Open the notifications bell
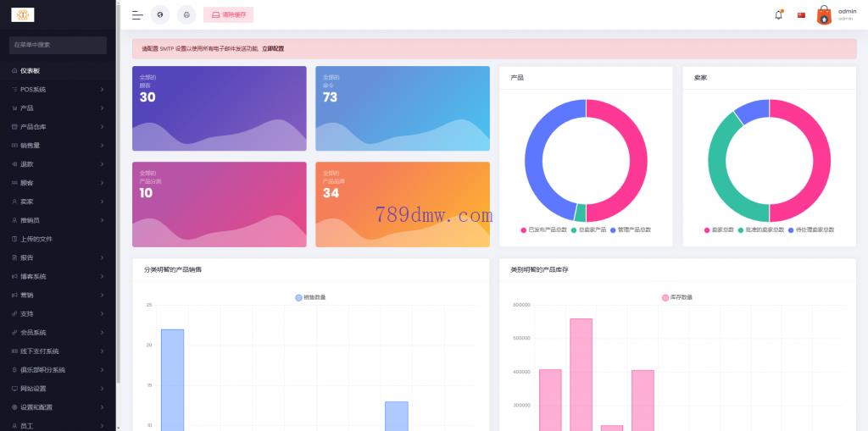Viewport: 868px width, 431px height. click(x=778, y=15)
